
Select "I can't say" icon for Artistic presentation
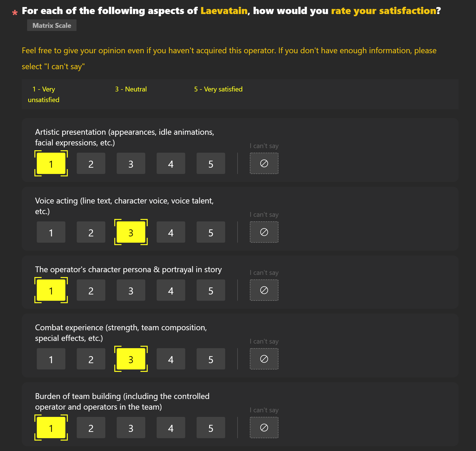pos(264,163)
